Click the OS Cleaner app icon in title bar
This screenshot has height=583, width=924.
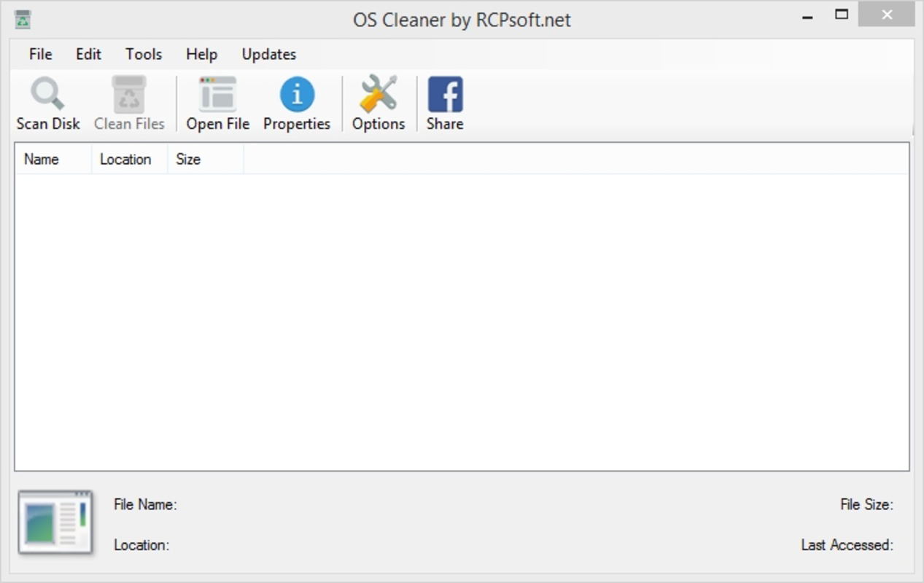[23, 19]
